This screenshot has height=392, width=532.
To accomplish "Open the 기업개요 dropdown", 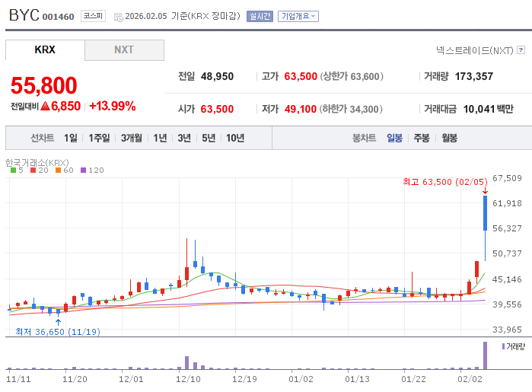I will pyautogui.click(x=298, y=16).
